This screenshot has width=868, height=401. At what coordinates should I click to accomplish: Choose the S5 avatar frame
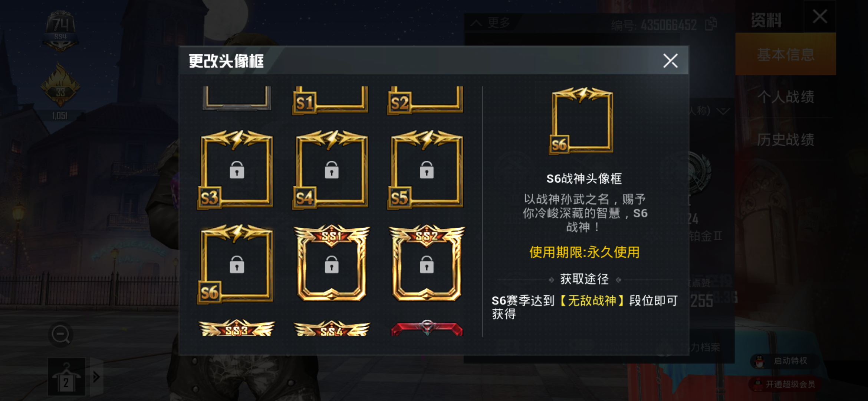[x=426, y=170]
